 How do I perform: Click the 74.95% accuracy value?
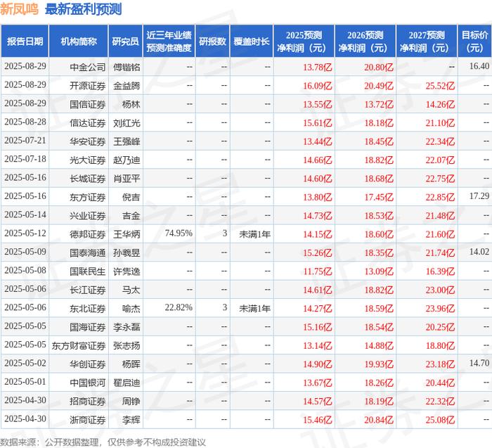tap(179, 233)
